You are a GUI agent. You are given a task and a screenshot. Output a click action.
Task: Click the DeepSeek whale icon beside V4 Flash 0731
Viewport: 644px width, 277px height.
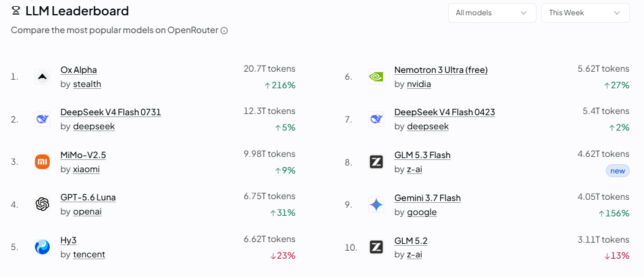[42, 120]
